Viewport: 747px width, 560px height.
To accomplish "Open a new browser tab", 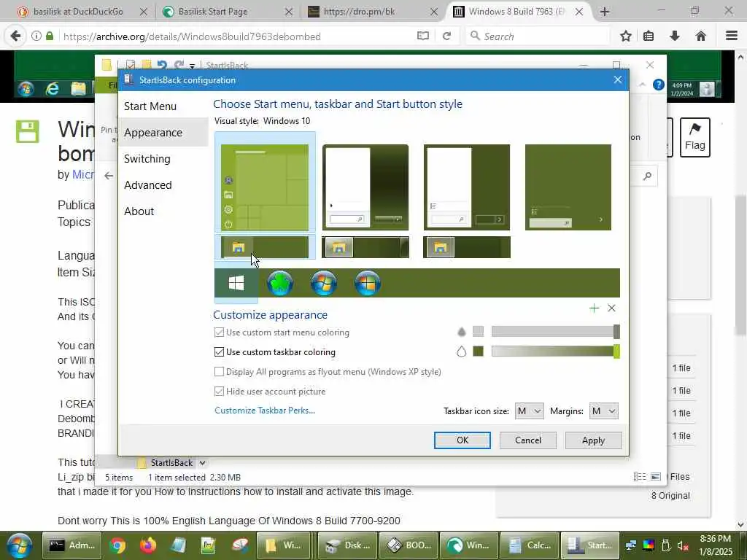I will [605, 12].
